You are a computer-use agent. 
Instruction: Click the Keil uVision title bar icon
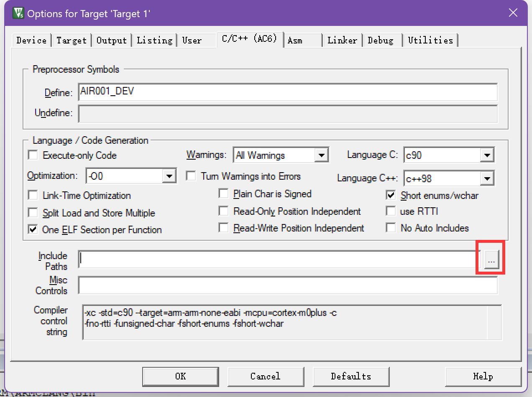(x=18, y=13)
